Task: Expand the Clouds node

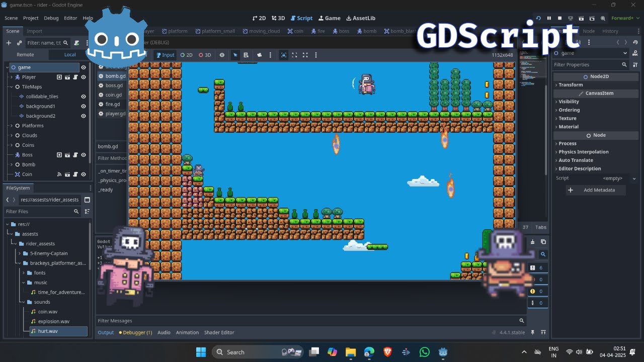Action: pos(12,135)
